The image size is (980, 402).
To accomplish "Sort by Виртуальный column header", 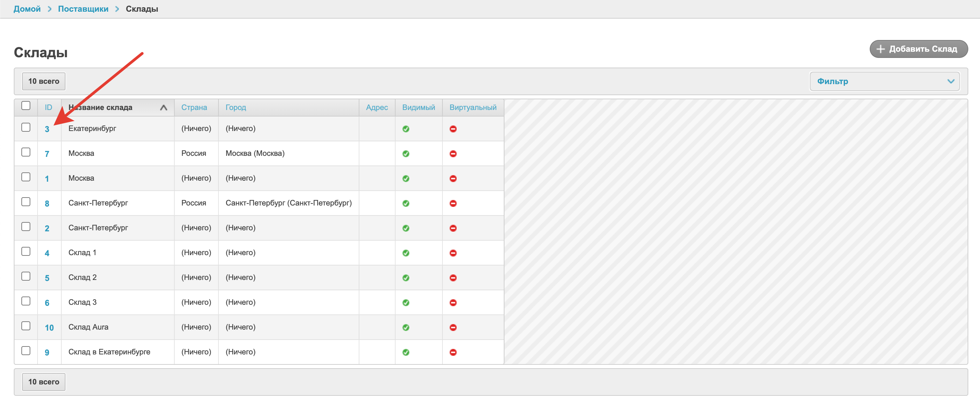I will tap(472, 107).
